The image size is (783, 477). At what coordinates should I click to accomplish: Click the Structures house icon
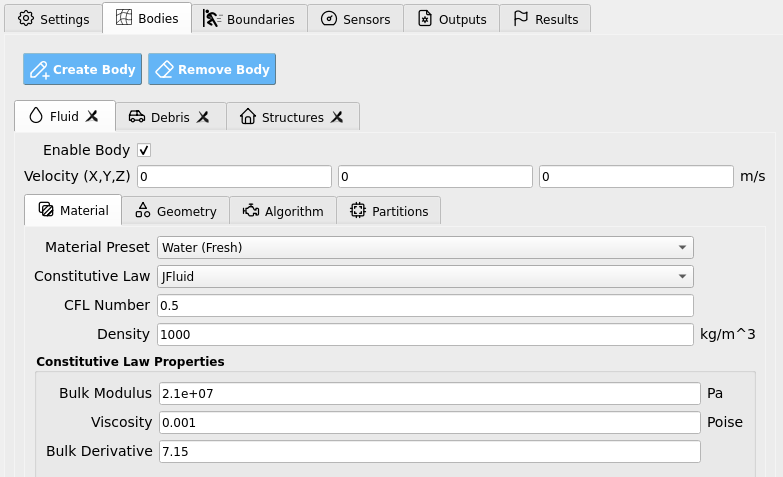click(x=248, y=117)
